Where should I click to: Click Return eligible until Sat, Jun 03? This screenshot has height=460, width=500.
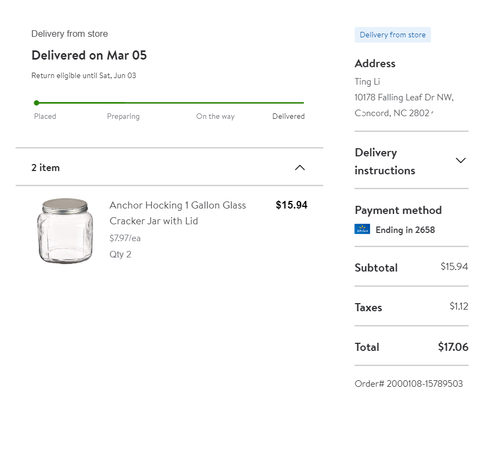[x=84, y=76]
